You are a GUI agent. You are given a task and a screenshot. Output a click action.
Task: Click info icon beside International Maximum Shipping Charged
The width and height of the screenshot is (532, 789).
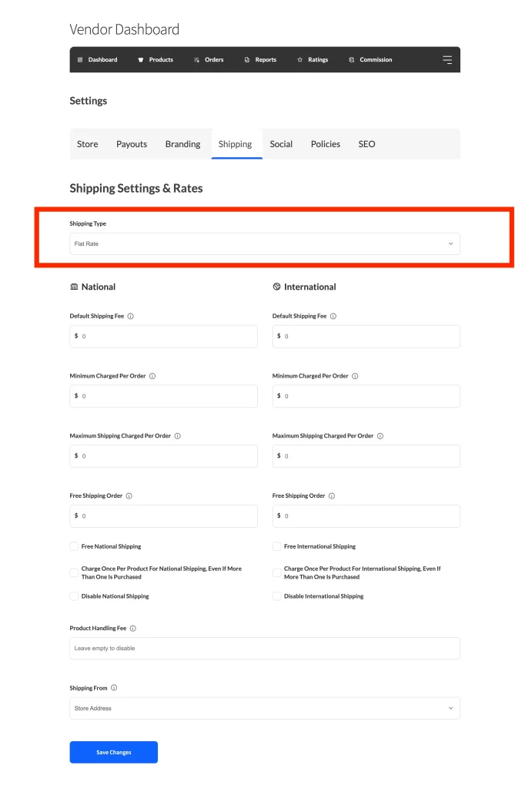(x=380, y=436)
